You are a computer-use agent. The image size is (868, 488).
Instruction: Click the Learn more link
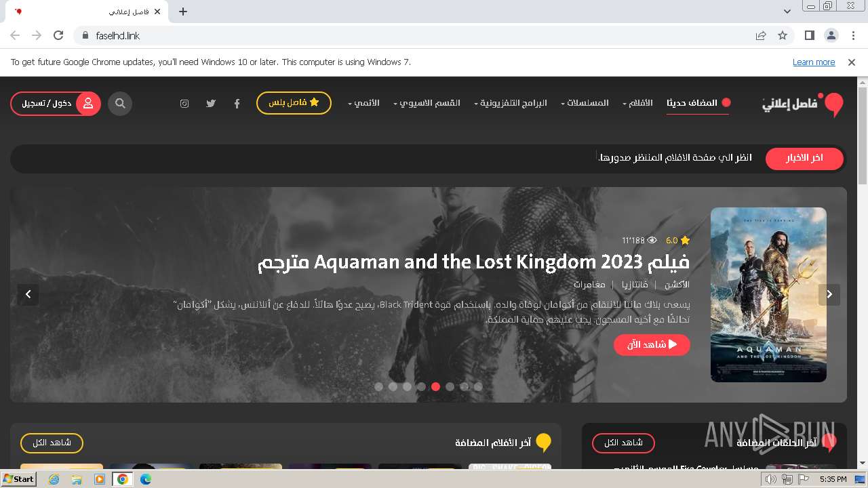pyautogui.click(x=814, y=62)
